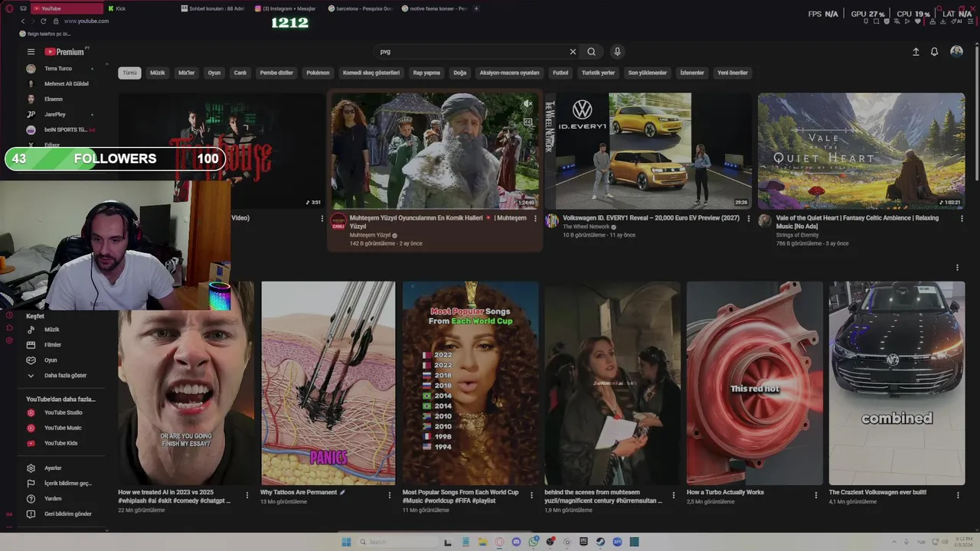Screen dimensions: 980x551
Task: Start voice search with the microphone
Action: 617,52
